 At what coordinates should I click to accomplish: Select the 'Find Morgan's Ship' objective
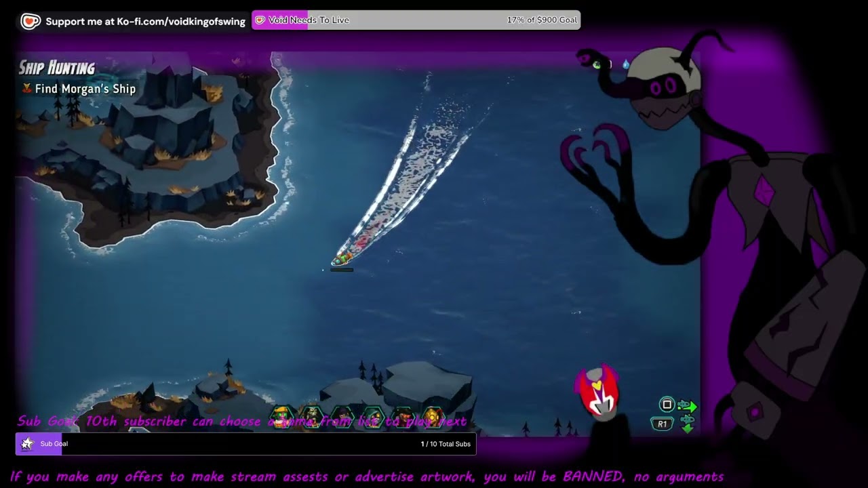point(85,89)
